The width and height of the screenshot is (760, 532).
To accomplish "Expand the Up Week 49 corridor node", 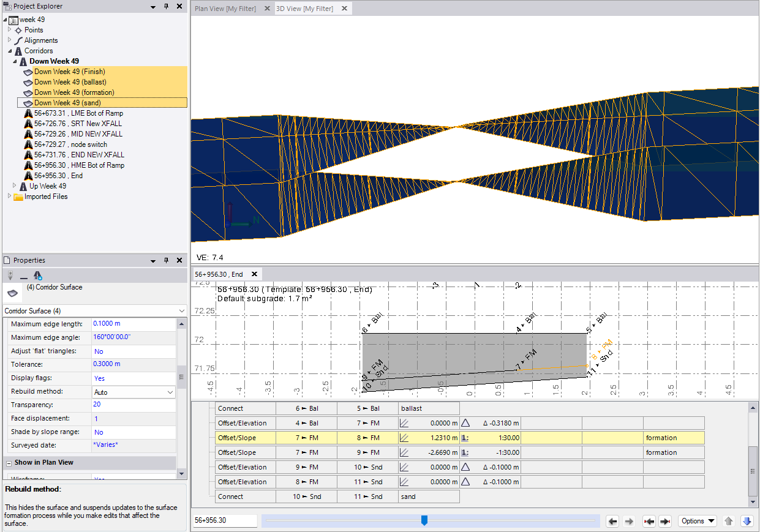I will point(15,185).
